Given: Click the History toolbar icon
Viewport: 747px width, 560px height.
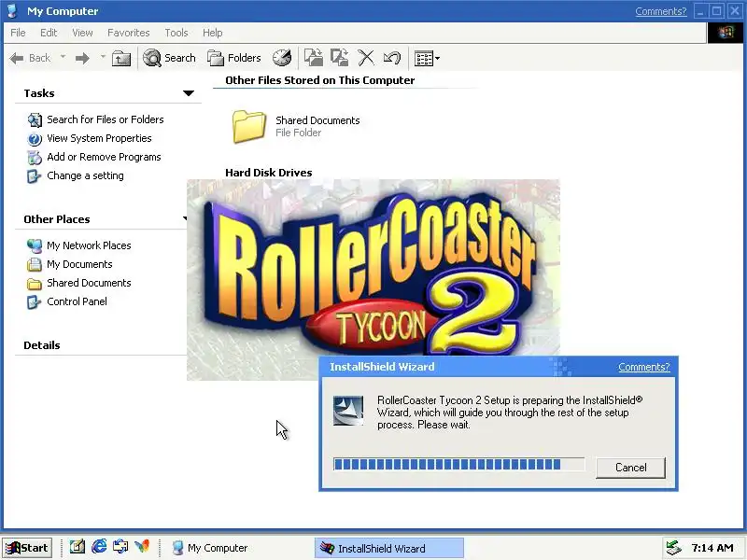Looking at the screenshot, I should 282,58.
